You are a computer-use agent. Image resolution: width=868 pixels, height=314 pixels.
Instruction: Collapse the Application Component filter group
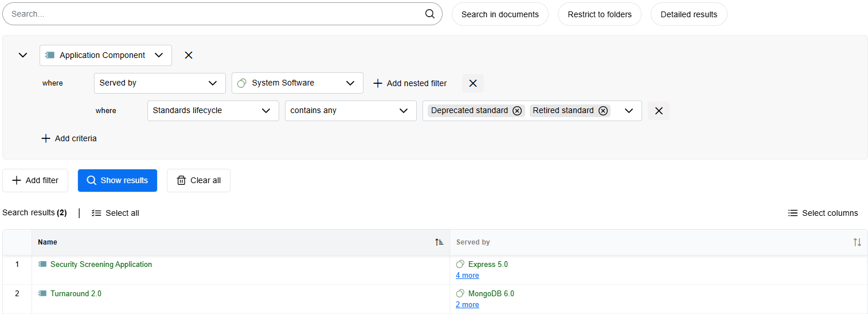point(23,55)
